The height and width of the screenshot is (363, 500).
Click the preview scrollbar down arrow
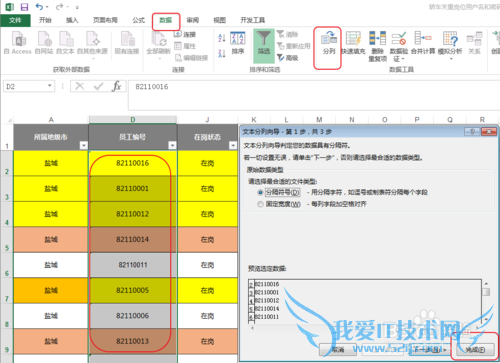point(486,320)
